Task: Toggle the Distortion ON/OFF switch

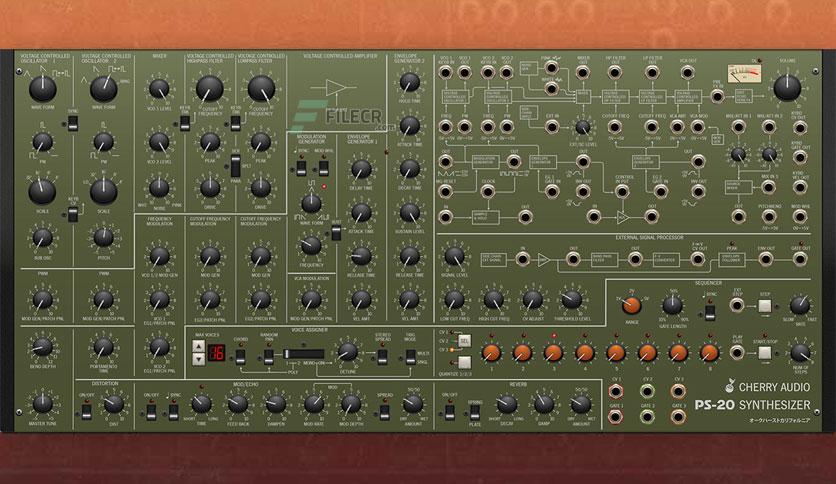Action: [x=86, y=412]
